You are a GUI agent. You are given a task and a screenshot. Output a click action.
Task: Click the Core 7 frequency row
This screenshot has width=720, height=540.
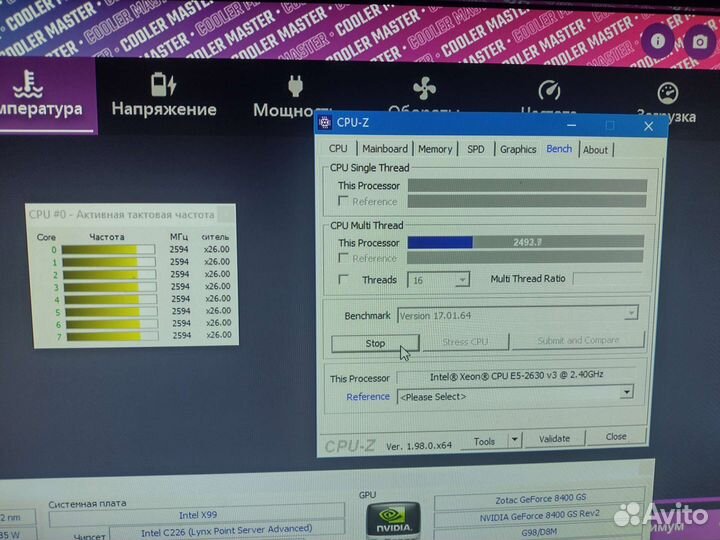coord(143,336)
